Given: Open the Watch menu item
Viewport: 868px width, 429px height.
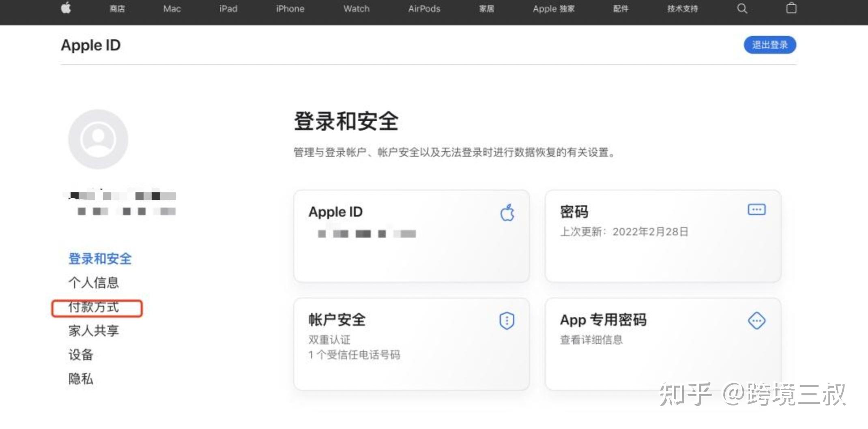Looking at the screenshot, I should coord(357,9).
